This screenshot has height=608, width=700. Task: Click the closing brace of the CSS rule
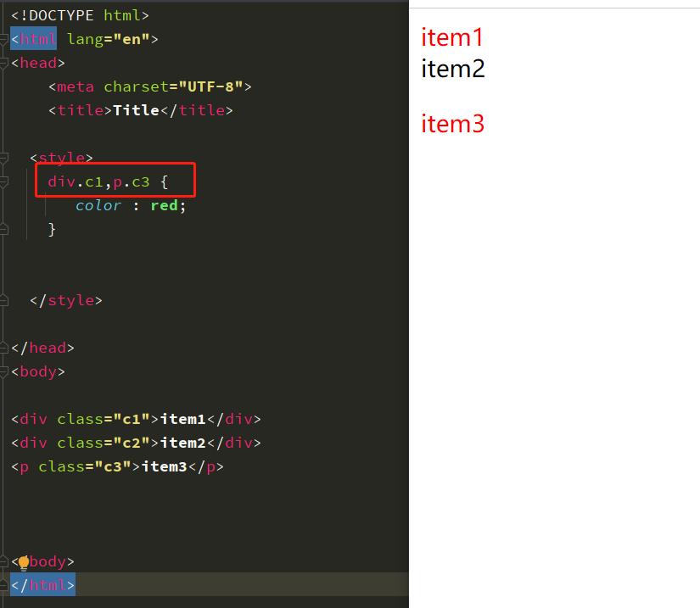tap(52, 229)
